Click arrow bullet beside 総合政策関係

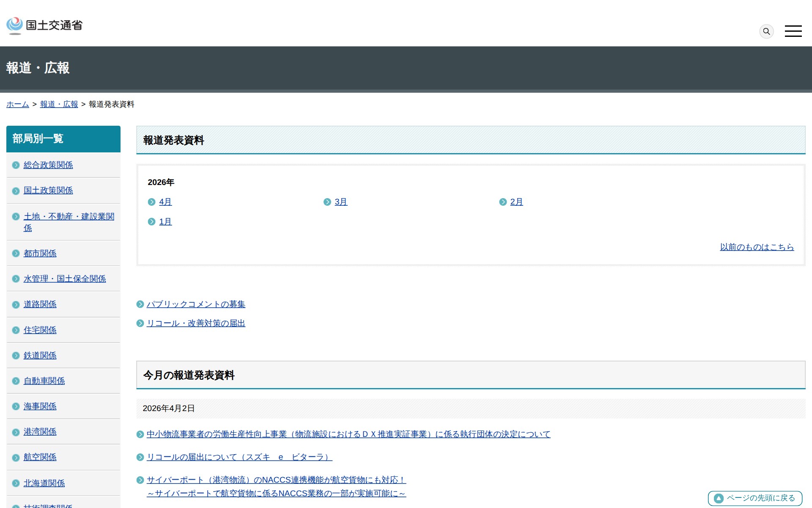[x=16, y=165]
